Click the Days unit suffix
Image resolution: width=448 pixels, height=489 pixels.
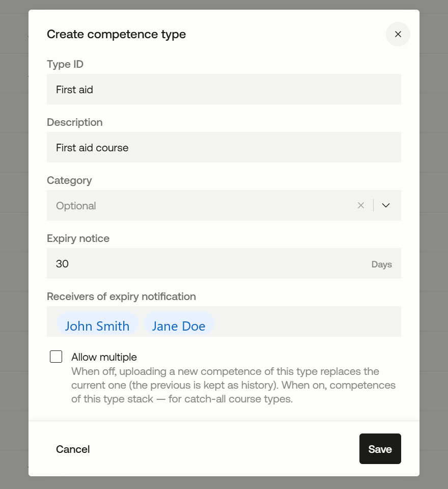[x=381, y=264]
